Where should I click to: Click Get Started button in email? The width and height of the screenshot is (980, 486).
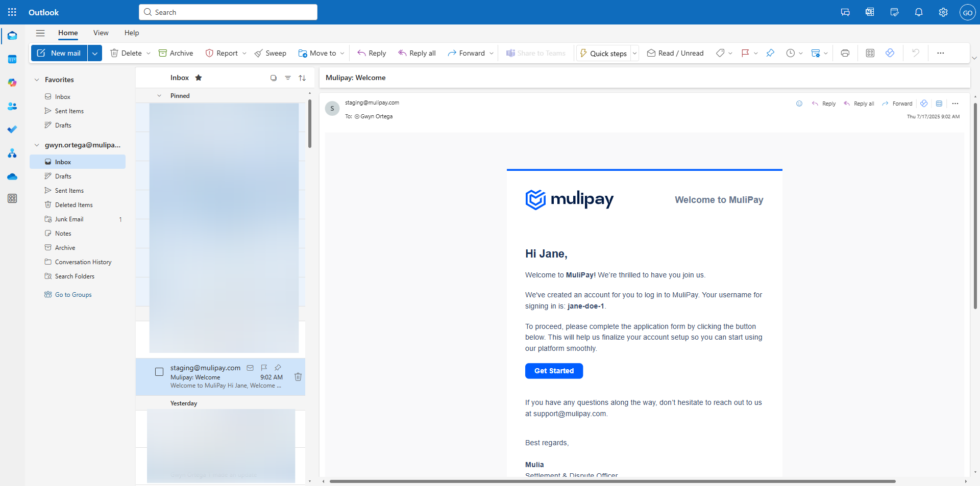(x=554, y=371)
